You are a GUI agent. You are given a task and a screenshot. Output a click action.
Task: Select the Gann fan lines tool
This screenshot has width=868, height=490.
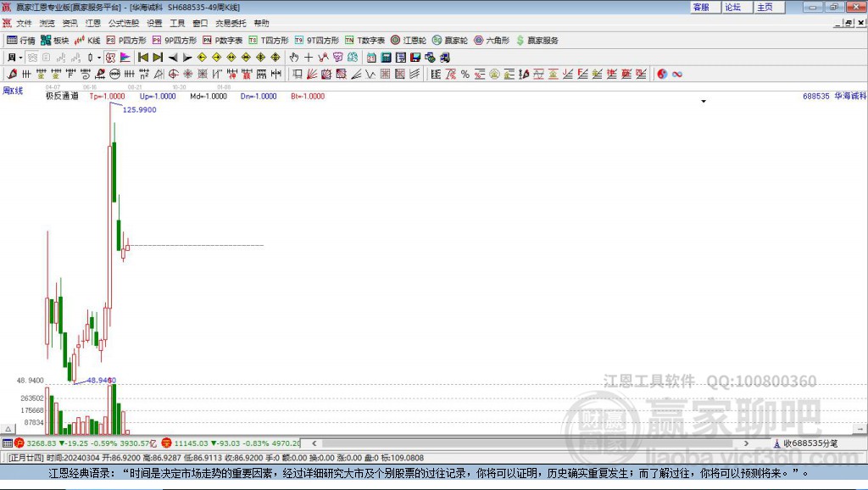(x=312, y=75)
